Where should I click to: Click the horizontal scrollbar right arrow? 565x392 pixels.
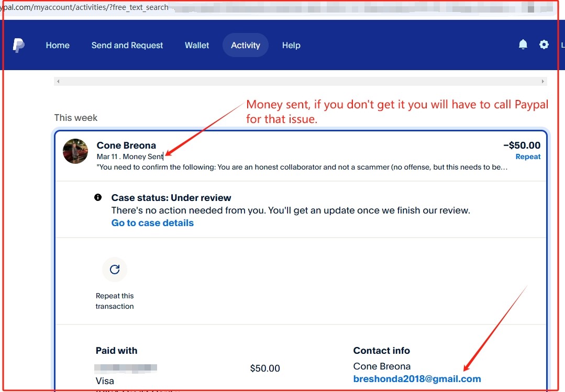click(x=542, y=82)
